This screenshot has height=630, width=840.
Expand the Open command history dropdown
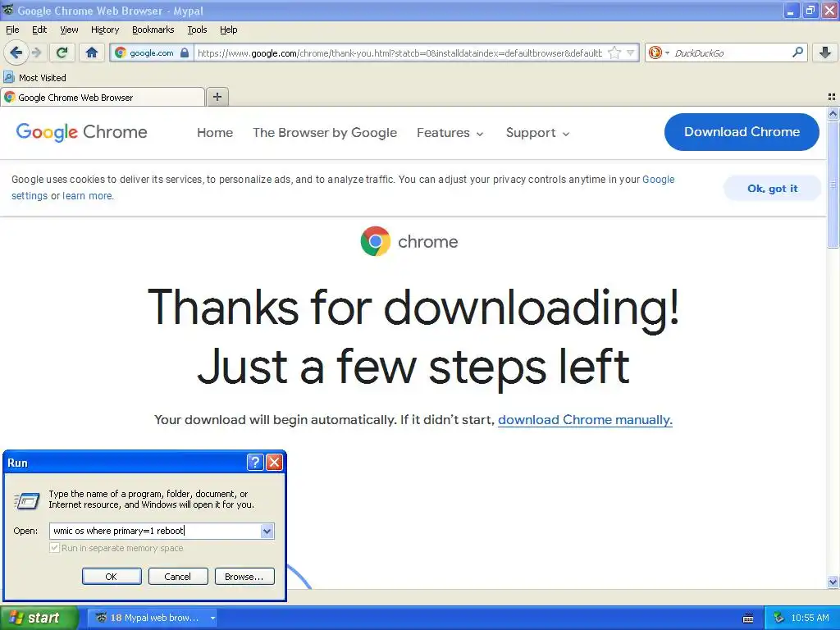click(267, 531)
